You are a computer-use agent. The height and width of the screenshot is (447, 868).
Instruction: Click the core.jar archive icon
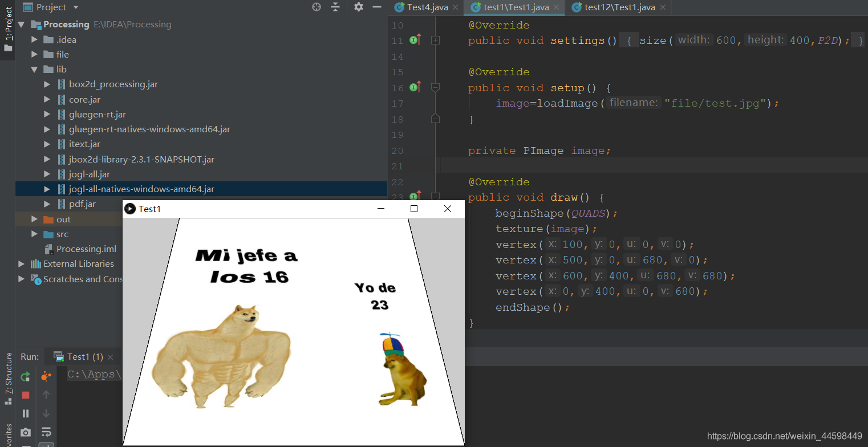62,99
